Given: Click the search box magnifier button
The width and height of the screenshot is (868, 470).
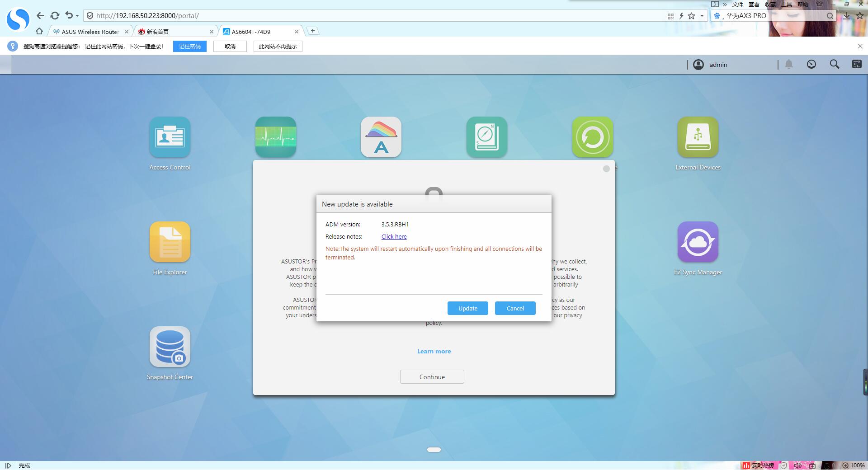Looking at the screenshot, I should tap(830, 16).
